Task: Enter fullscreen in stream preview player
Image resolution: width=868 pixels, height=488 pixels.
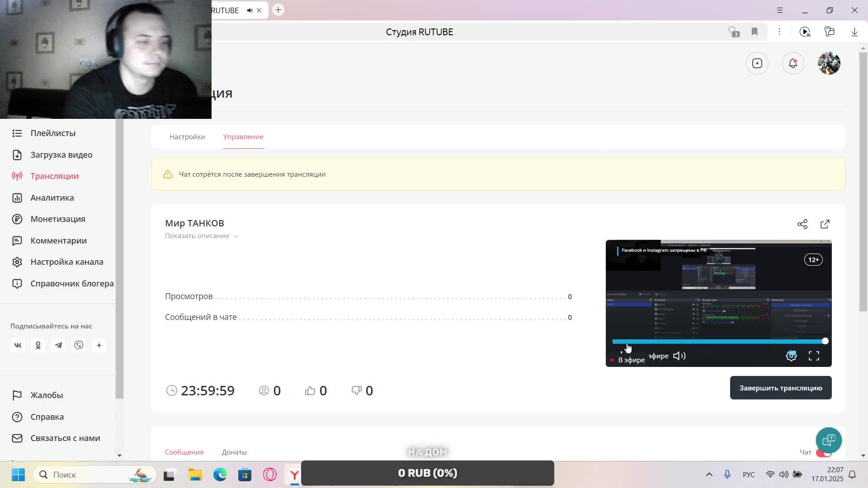Action: pos(814,356)
